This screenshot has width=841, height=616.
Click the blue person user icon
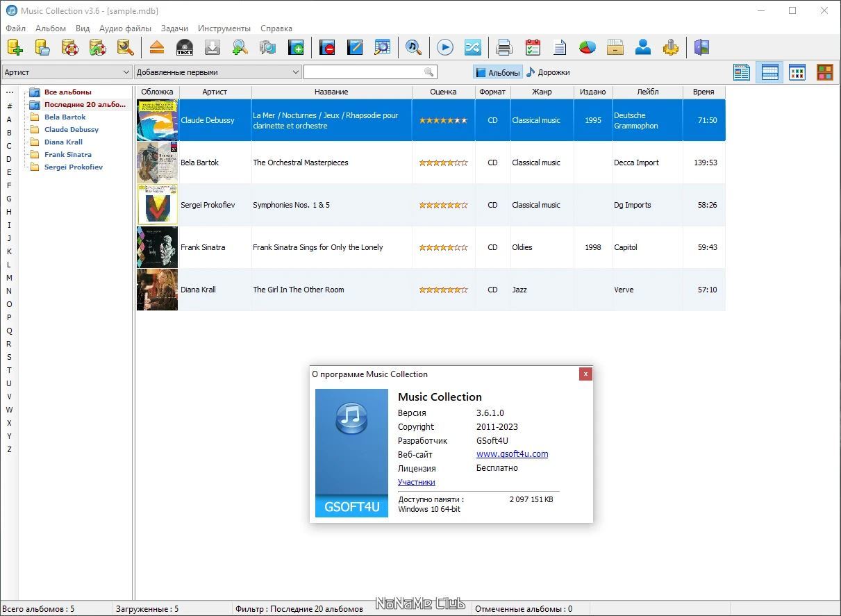click(x=643, y=47)
